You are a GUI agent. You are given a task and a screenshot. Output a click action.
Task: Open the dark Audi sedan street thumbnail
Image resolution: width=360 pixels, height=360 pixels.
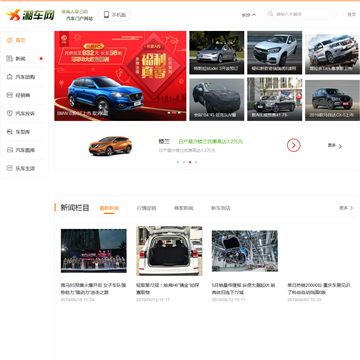[275, 99]
